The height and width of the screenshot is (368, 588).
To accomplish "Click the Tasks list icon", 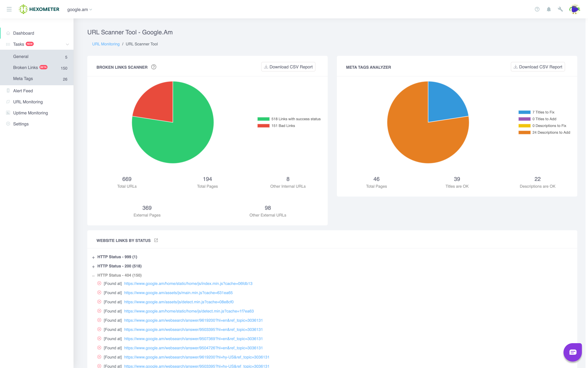I will coord(8,44).
